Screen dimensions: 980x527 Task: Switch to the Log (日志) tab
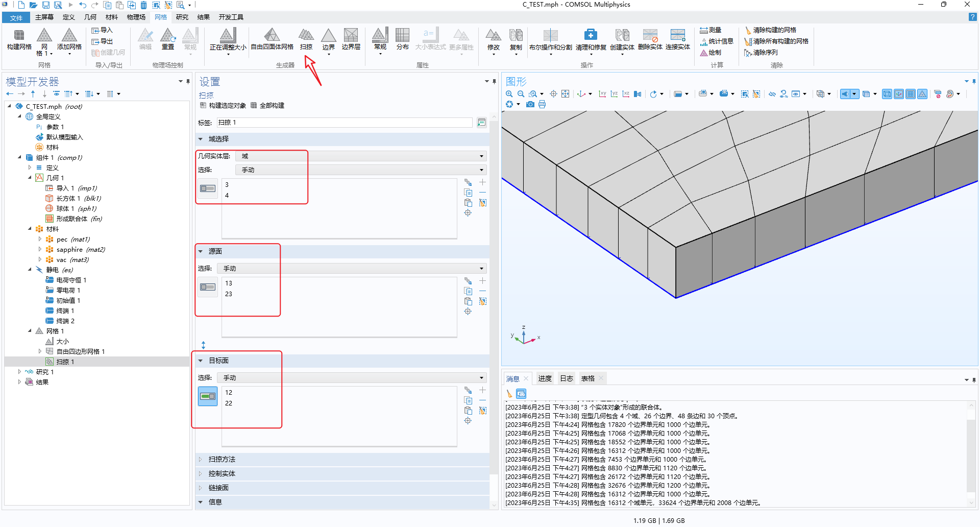click(x=566, y=378)
